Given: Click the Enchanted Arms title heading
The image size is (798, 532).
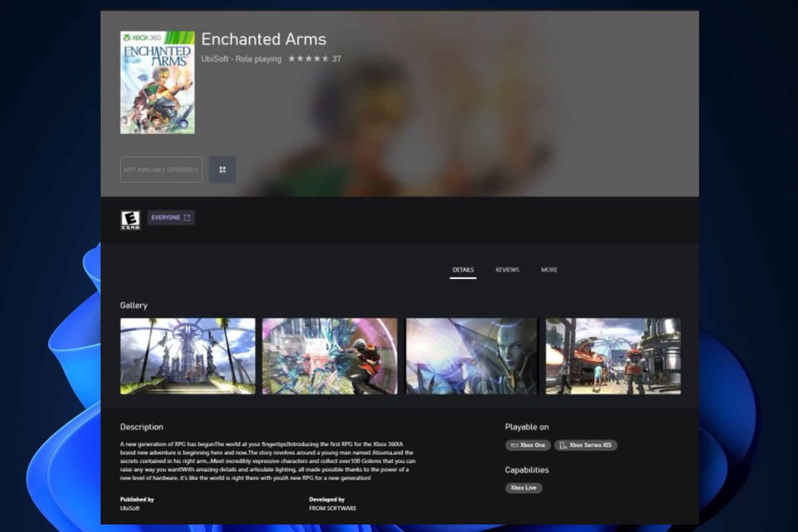Looking at the screenshot, I should coord(264,39).
